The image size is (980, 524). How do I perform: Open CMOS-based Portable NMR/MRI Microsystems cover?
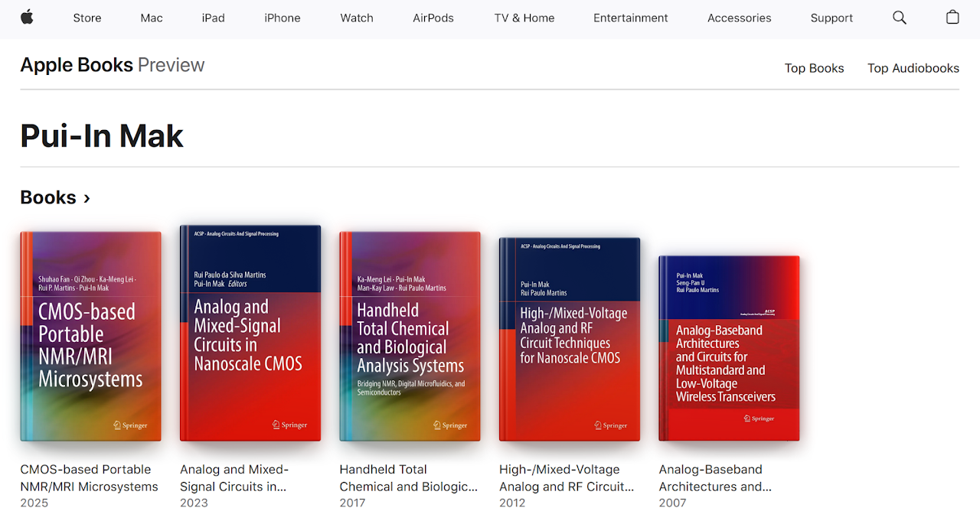pos(90,337)
